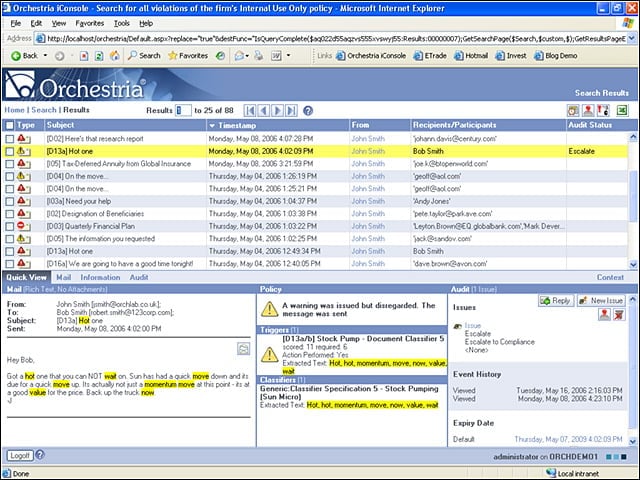Check the Designation of Beneficiaries row checkbox
Viewport: 640px width, 480px height.
(9, 214)
